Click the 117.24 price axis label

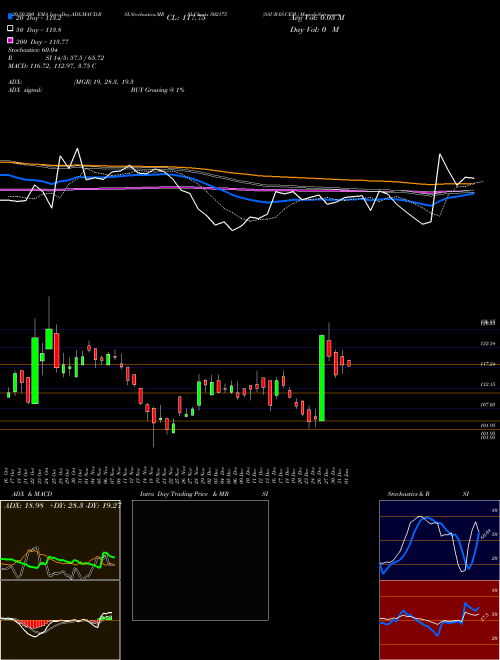[x=488, y=364]
